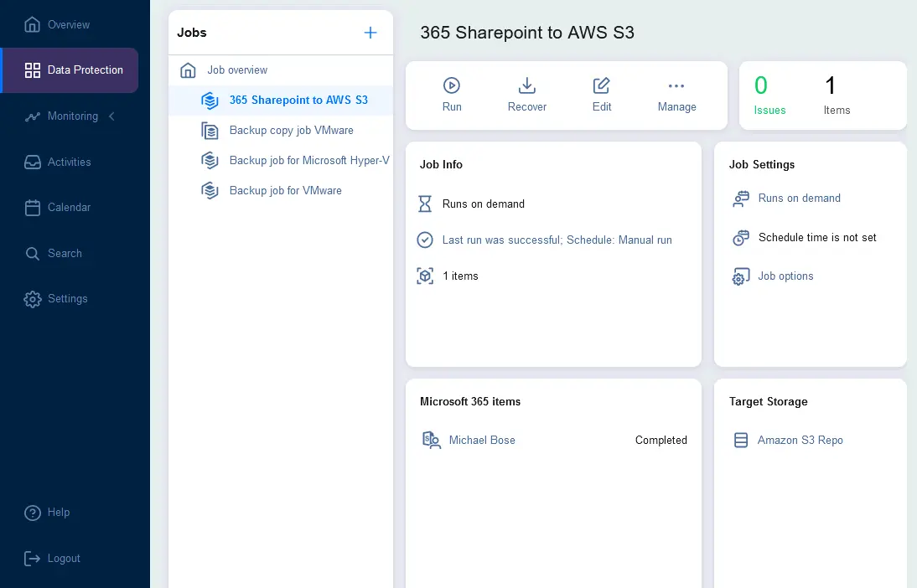Click Runs on demand in Job Settings
Image resolution: width=917 pixels, height=588 pixels.
pyautogui.click(x=799, y=199)
